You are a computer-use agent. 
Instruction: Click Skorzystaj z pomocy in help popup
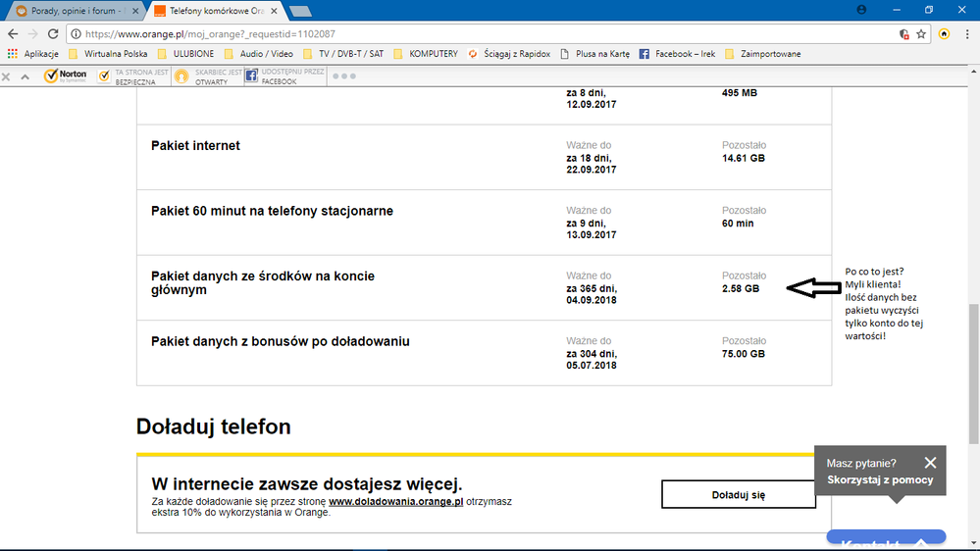pos(880,479)
